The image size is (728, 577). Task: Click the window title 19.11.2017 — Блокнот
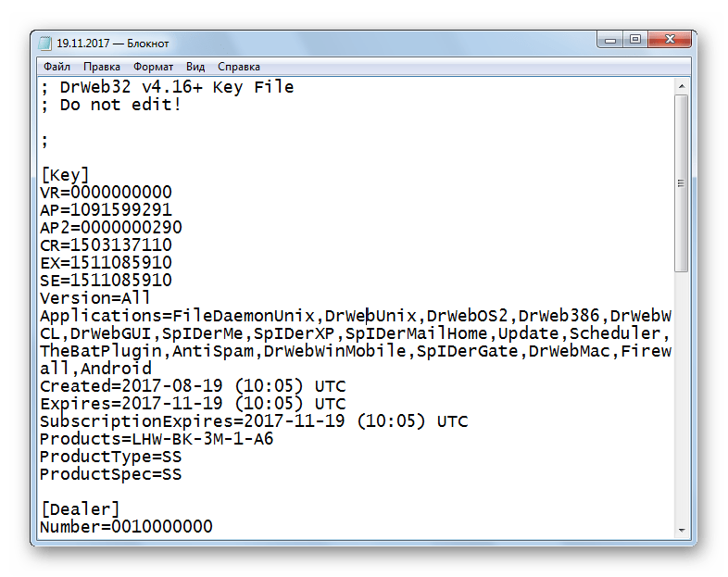click(113, 43)
